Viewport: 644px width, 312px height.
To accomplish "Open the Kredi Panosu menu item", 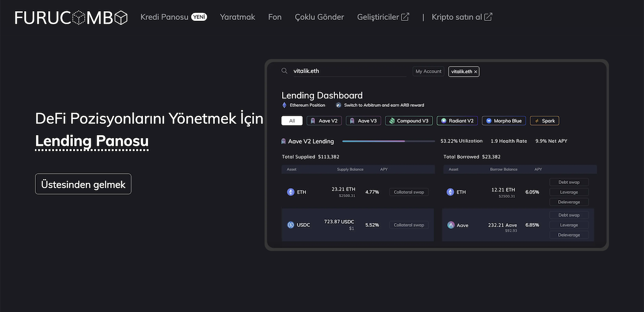I will point(164,17).
